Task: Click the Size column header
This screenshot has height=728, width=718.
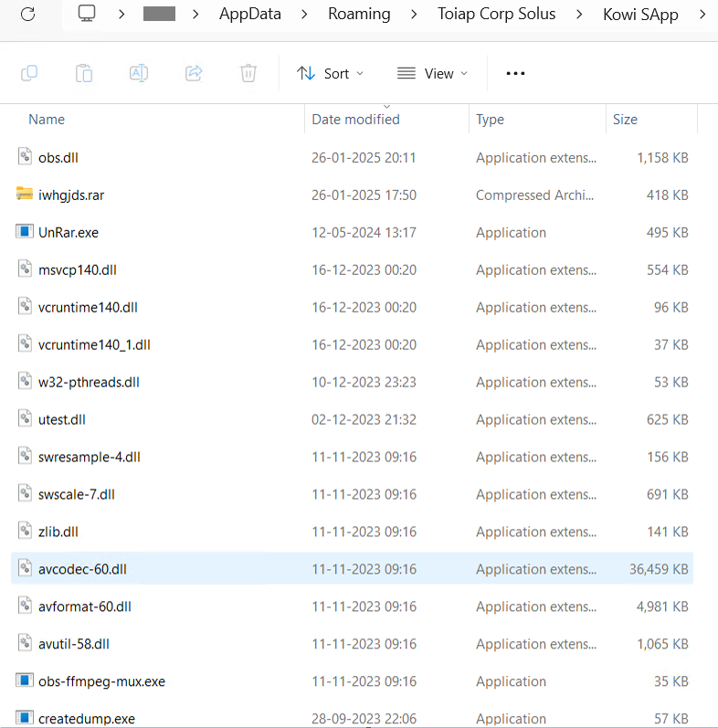Action: click(625, 120)
